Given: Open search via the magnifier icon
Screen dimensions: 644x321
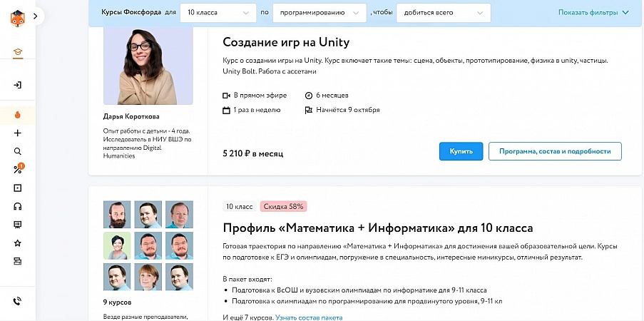Looking at the screenshot, I should pos(18,151).
